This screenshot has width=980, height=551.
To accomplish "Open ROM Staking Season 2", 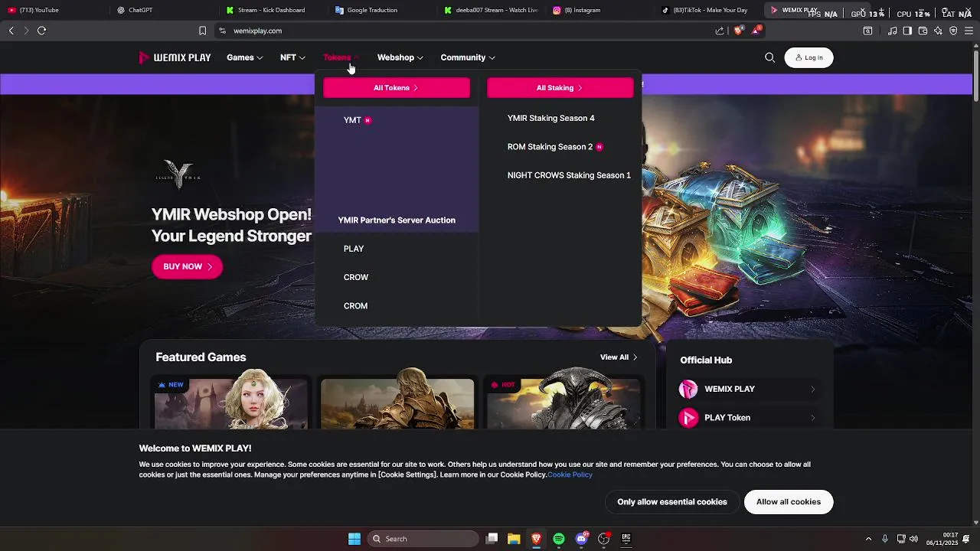I will click(550, 147).
